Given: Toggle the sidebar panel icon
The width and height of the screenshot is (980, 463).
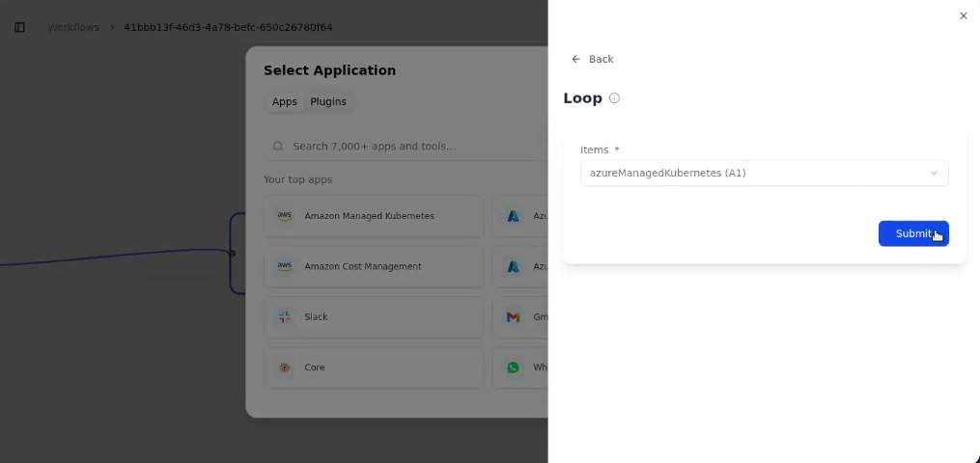Looking at the screenshot, I should 20,27.
